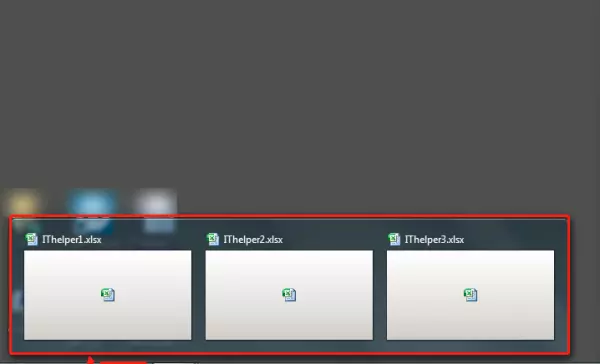Switch to the IThelper3.xlsx window preview
This screenshot has height=364, width=600.
(x=470, y=295)
